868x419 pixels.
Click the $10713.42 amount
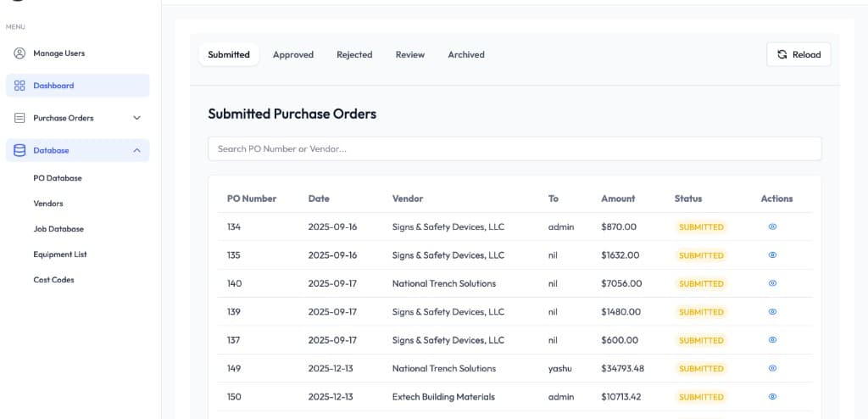coord(621,396)
